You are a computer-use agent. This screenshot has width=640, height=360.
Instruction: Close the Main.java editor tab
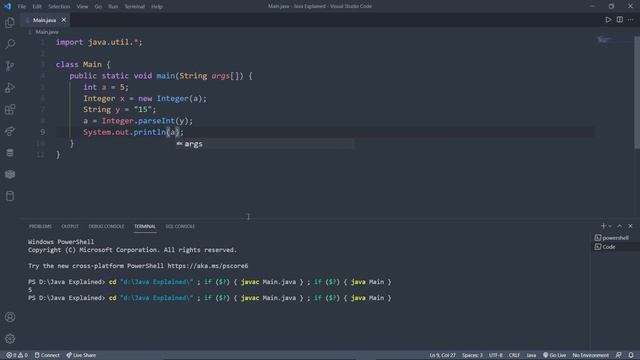(64, 20)
